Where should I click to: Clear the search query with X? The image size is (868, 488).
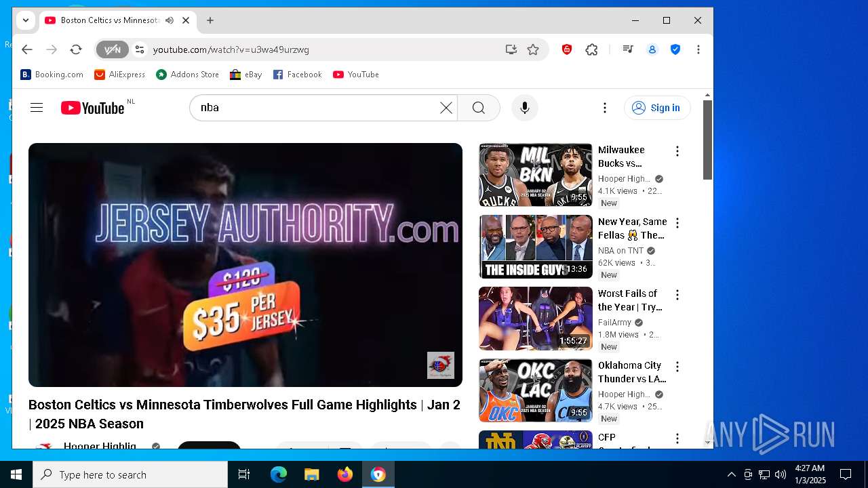[x=446, y=108]
